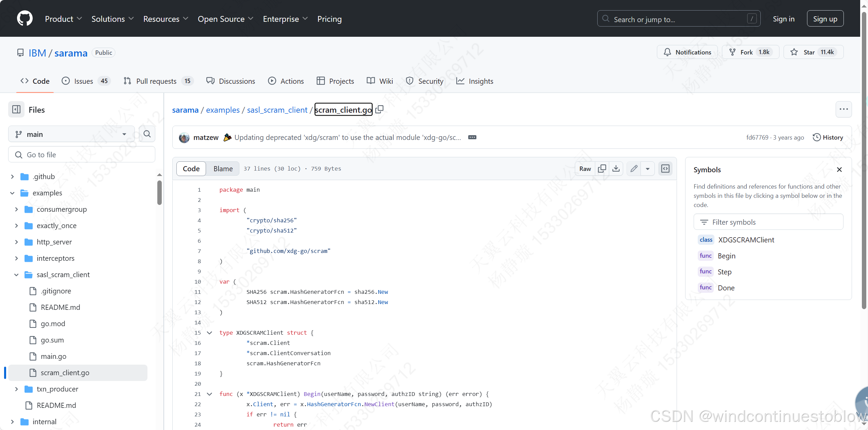Copy raw file contents icon
Image resolution: width=868 pixels, height=430 pixels.
coord(602,169)
